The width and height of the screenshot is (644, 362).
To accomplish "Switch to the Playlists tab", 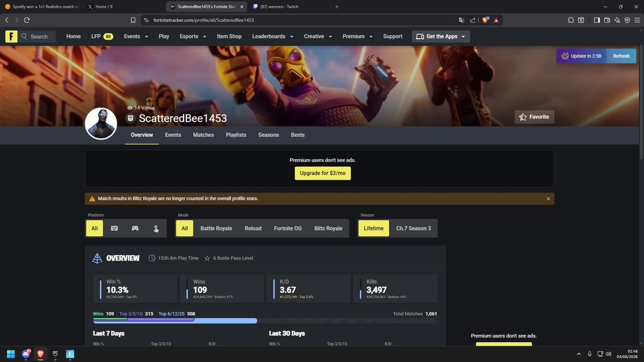I will 236,135.
